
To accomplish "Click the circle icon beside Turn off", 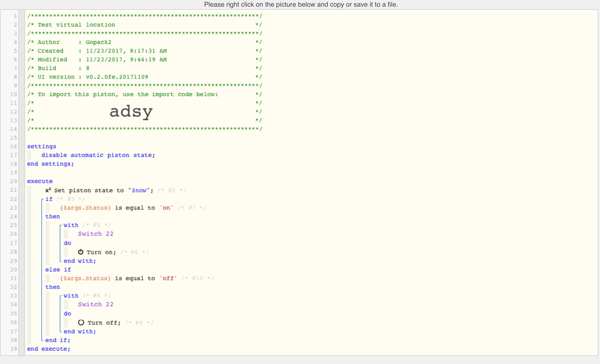I will coord(81,322).
